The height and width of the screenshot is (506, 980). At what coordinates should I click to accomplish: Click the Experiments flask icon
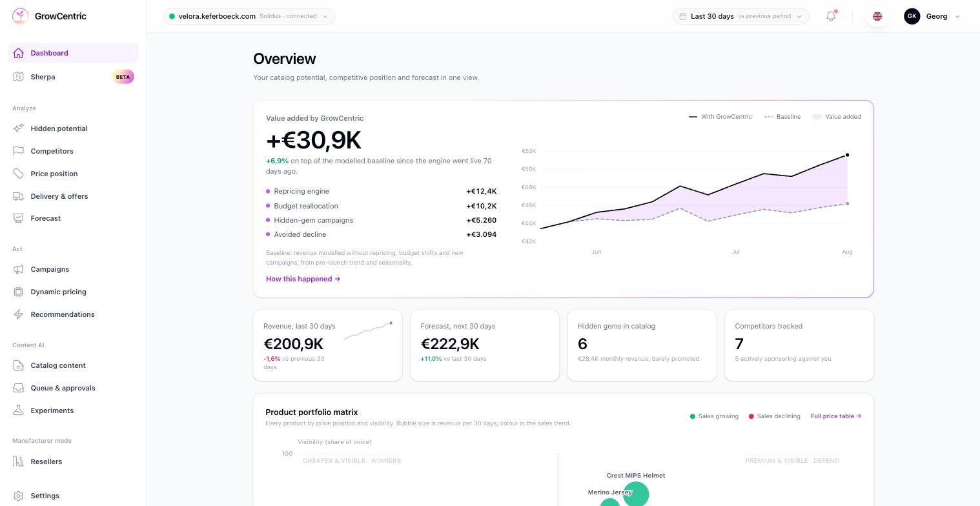click(x=18, y=410)
